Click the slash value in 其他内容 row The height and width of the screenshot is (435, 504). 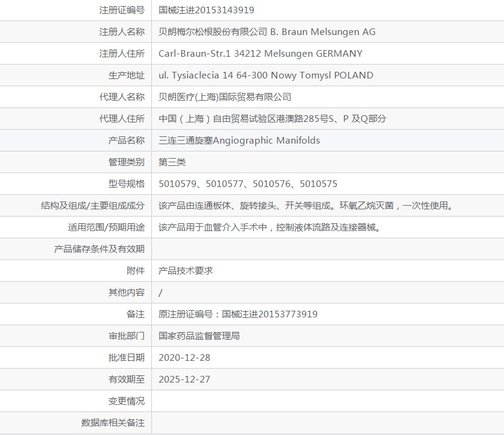coord(160,293)
